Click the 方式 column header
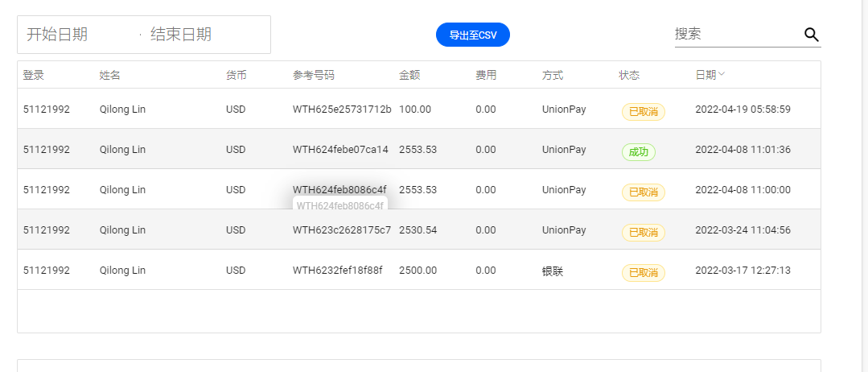Viewport: 868px width, 372px height. 553,76
